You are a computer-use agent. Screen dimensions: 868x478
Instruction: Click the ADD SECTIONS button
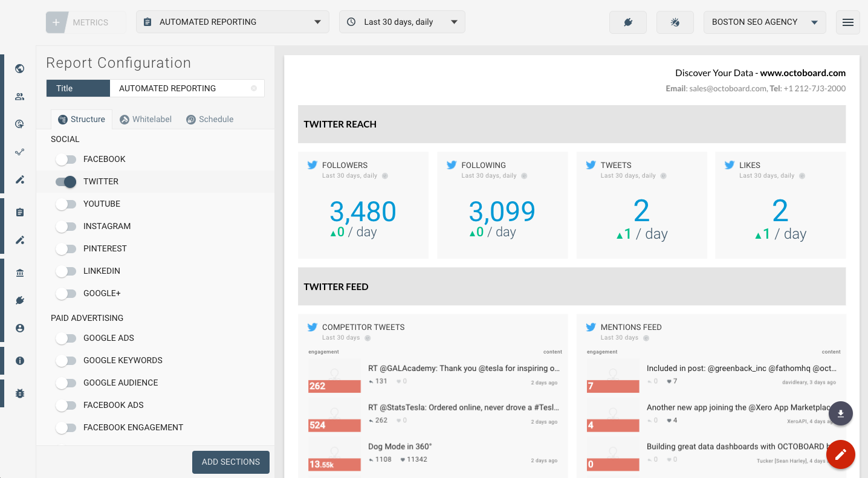tap(231, 462)
